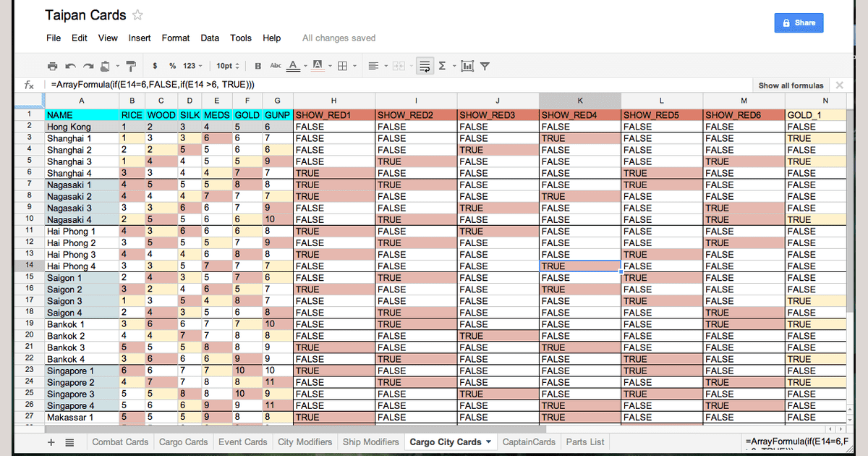Click into the formula bar input
868x456 pixels.
point(398,85)
